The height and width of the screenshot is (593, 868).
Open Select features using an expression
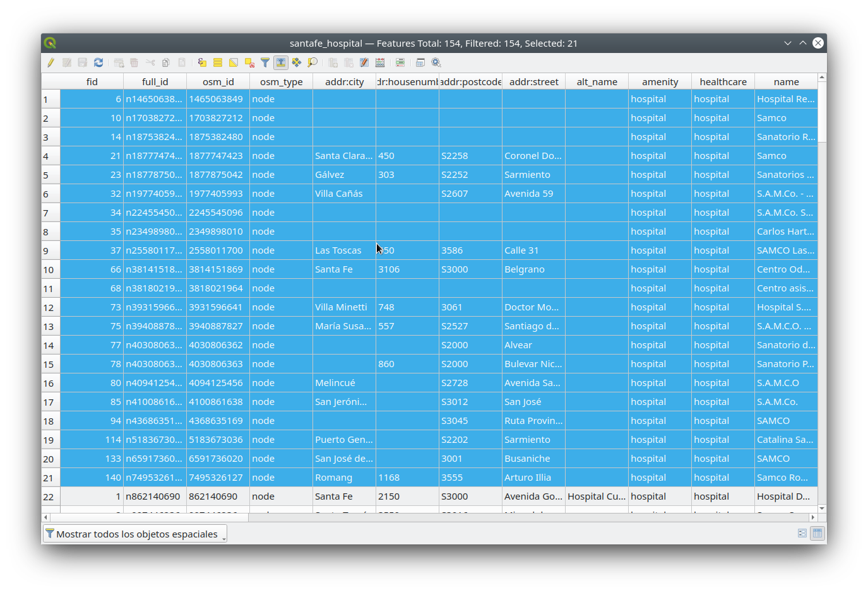pos(202,62)
